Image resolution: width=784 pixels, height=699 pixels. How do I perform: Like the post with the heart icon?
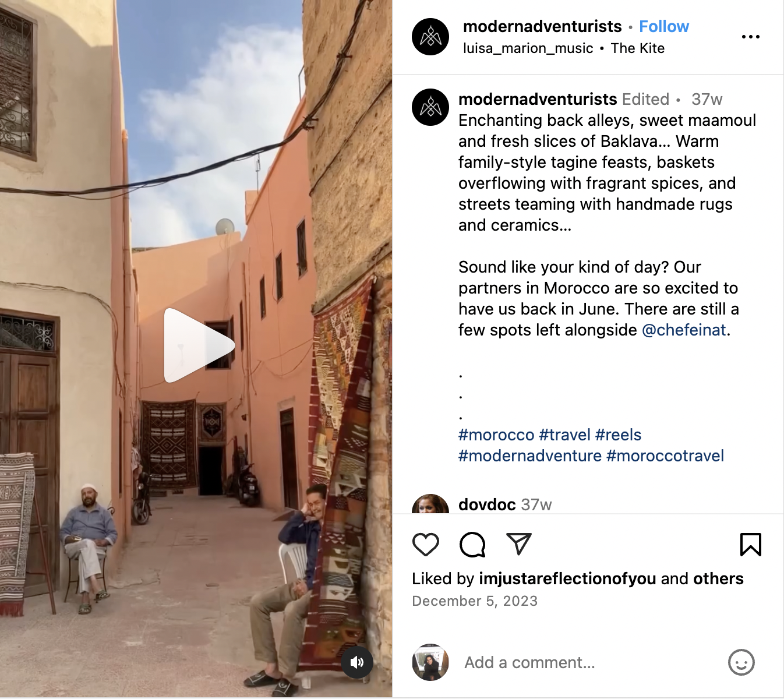tap(426, 545)
